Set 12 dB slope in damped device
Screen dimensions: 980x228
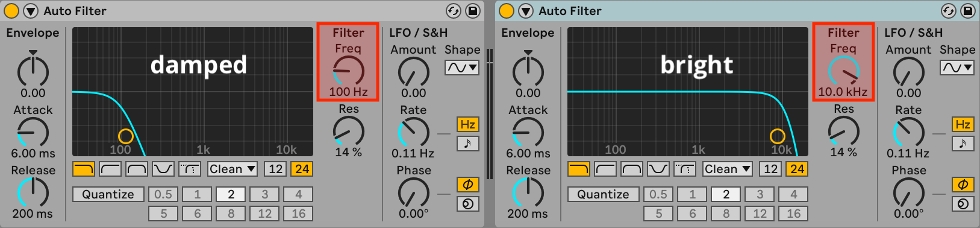point(276,169)
